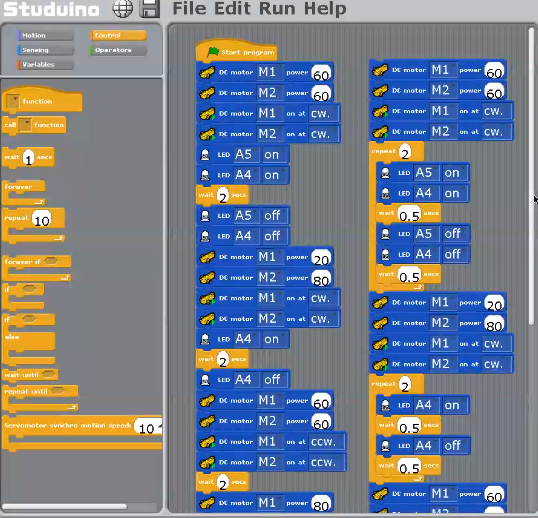This screenshot has height=518, width=538.
Task: Click power value 80 on M1 block
Action: point(321,505)
